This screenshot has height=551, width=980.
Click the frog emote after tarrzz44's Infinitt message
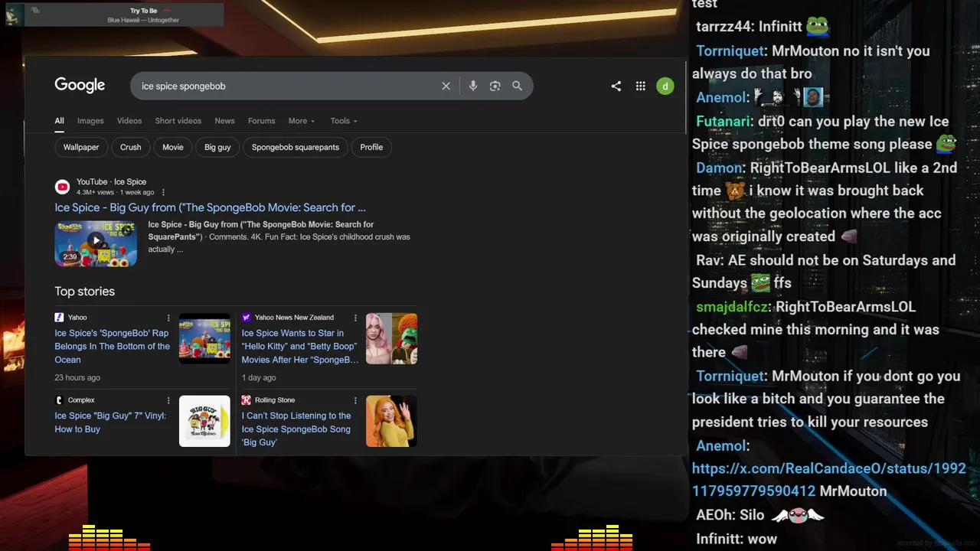(x=818, y=27)
